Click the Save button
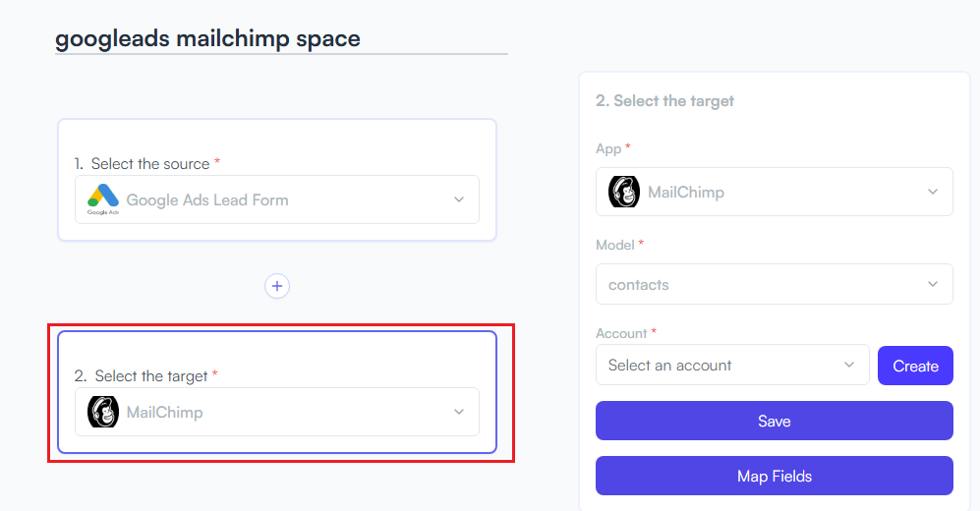The height and width of the screenshot is (511, 980). tap(774, 421)
